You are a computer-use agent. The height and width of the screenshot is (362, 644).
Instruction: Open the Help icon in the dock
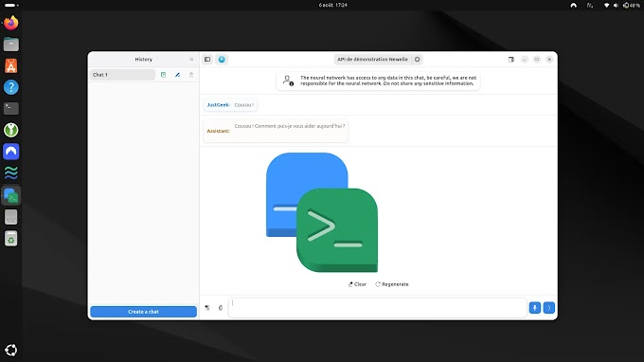(11, 87)
